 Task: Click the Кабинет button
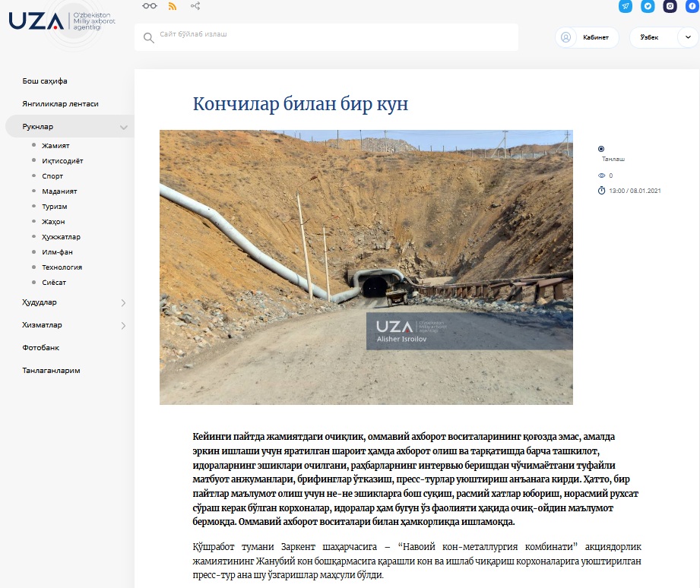click(x=587, y=37)
